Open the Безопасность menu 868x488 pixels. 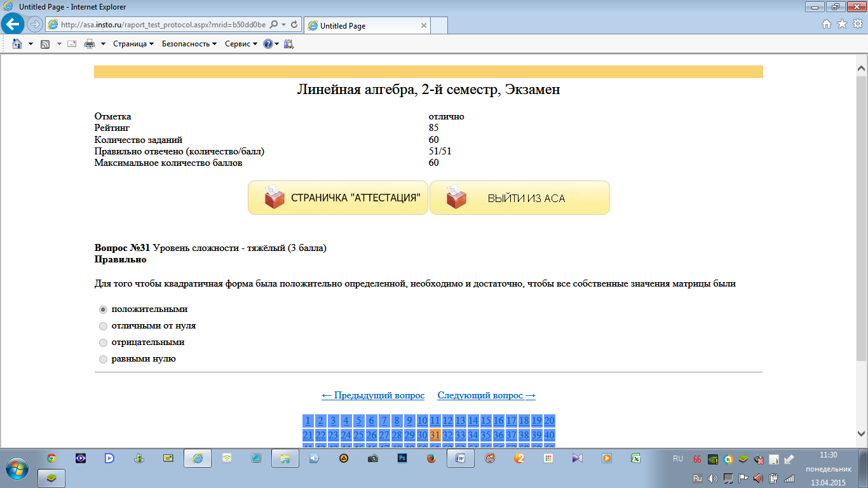pyautogui.click(x=189, y=44)
